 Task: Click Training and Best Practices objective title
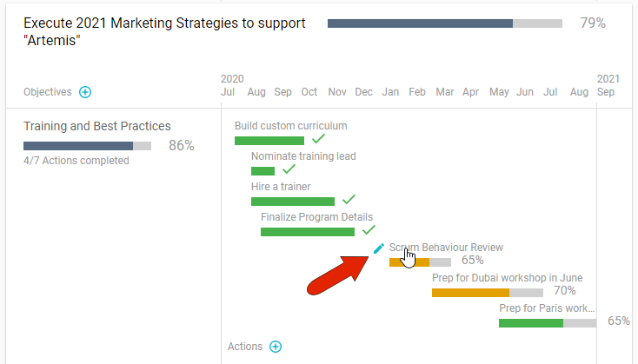[x=97, y=126]
